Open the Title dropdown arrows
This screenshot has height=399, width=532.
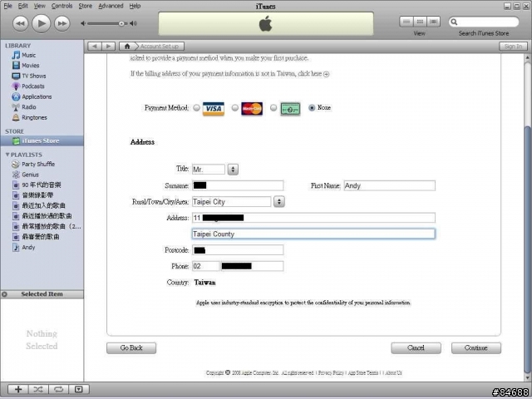(x=233, y=170)
